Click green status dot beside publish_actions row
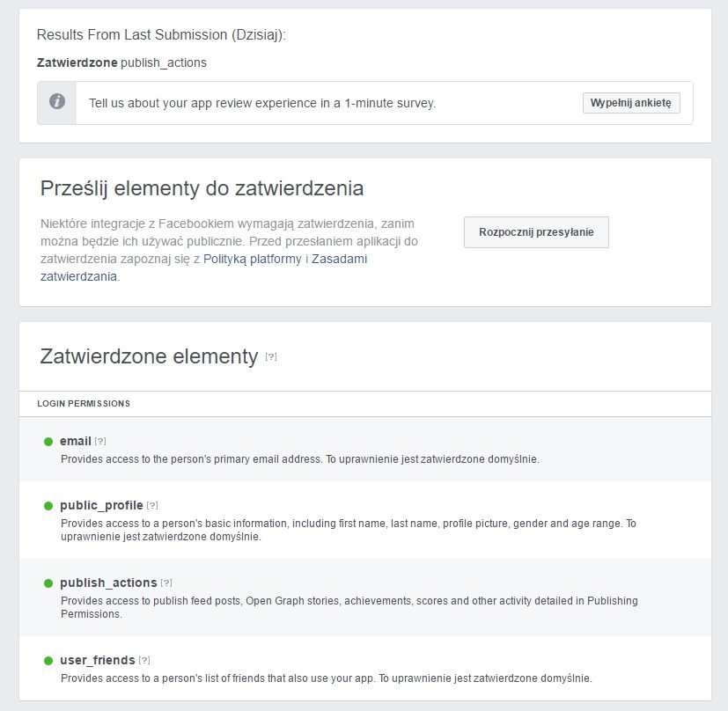This screenshot has height=711, width=728. point(48,583)
